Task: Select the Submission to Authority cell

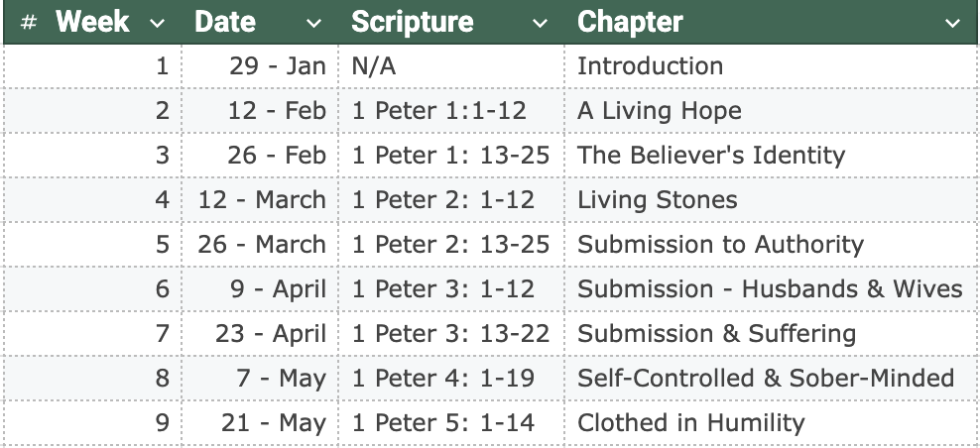Action: coord(720,245)
